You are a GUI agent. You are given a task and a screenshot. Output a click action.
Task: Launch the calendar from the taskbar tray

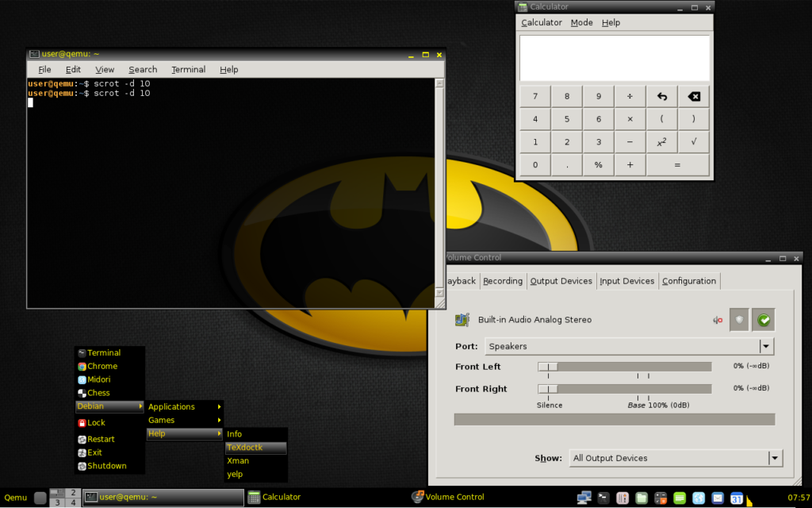coord(737,498)
